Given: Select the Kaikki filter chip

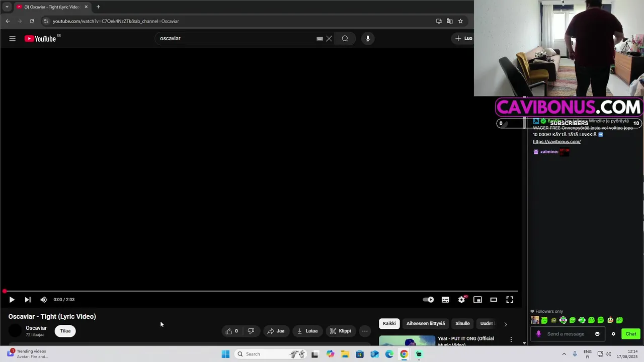Looking at the screenshot, I should pos(389,324).
